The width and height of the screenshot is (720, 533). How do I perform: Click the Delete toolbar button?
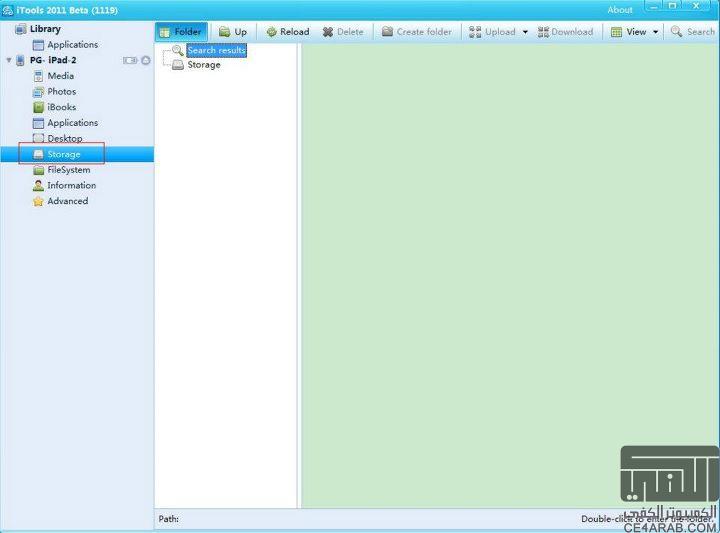pos(343,32)
